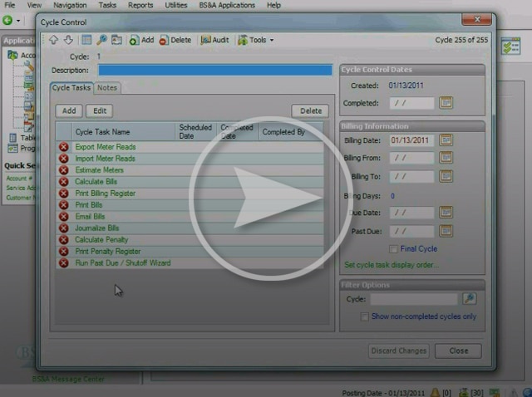Delete the cycle from toolbar
Screen dimensions: 532x397
pyautogui.click(x=175, y=40)
